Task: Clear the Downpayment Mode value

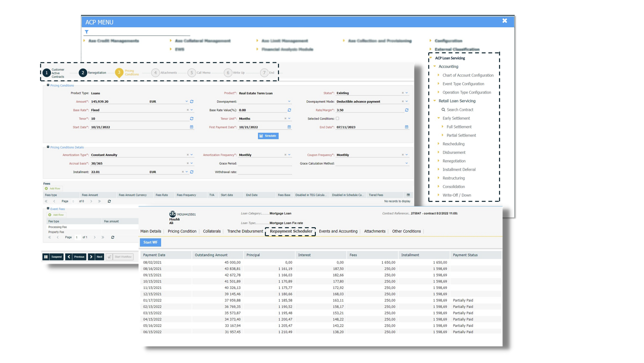Action: click(403, 101)
